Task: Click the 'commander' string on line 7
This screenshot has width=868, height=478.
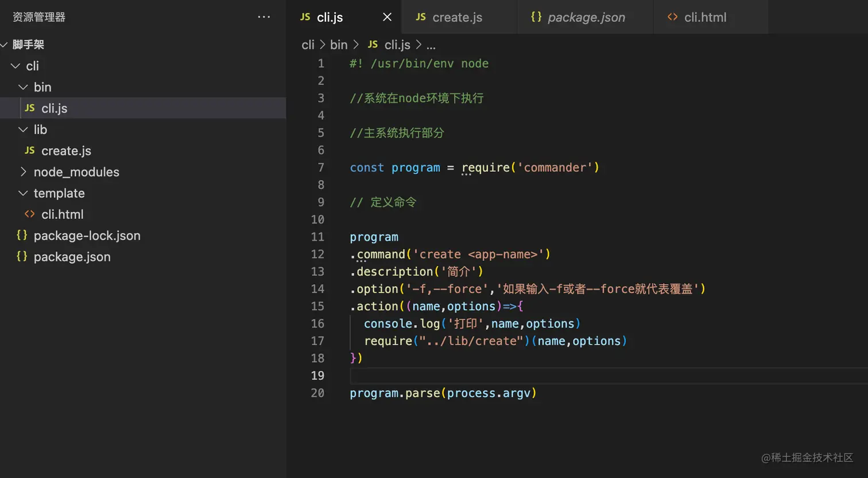Action: pyautogui.click(x=555, y=168)
